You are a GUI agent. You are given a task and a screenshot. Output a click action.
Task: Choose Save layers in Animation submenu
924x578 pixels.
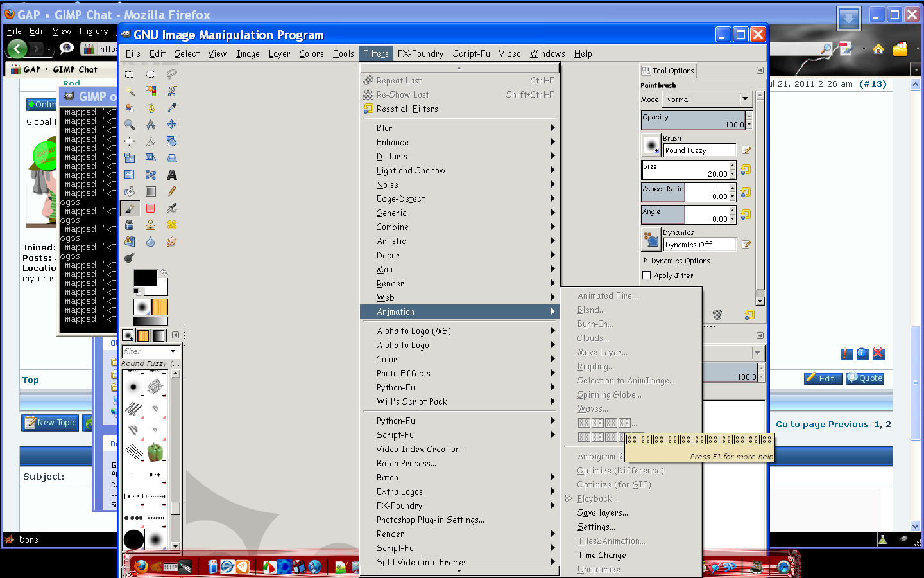pos(631,512)
